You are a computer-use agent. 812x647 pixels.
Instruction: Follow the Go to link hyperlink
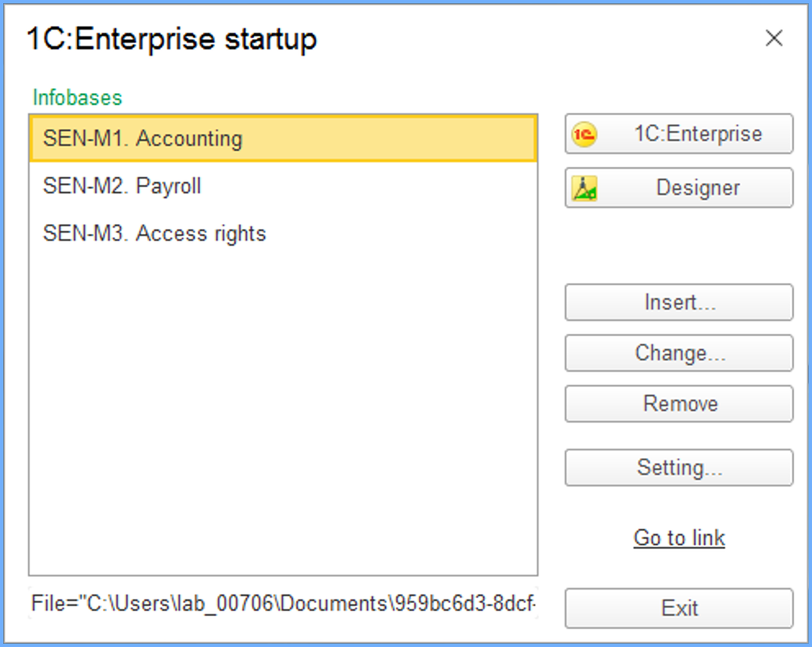(x=679, y=538)
